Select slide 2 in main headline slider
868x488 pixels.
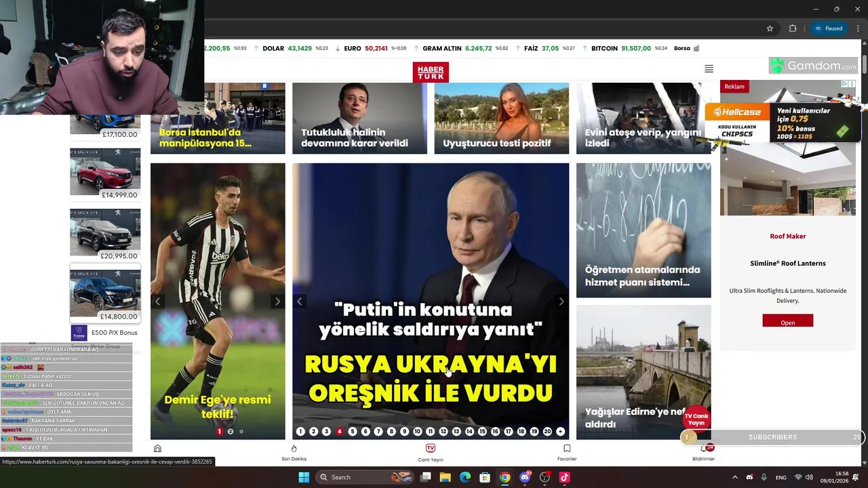[x=313, y=431]
